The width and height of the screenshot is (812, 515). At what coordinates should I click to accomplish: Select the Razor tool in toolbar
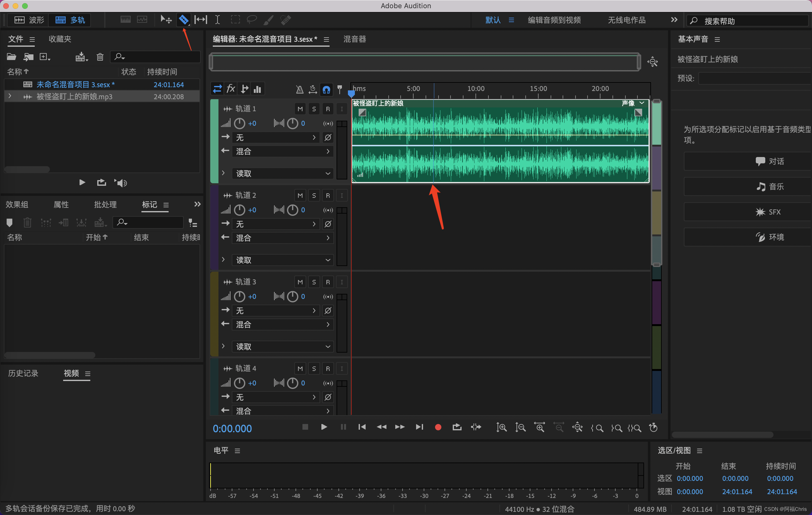(183, 20)
